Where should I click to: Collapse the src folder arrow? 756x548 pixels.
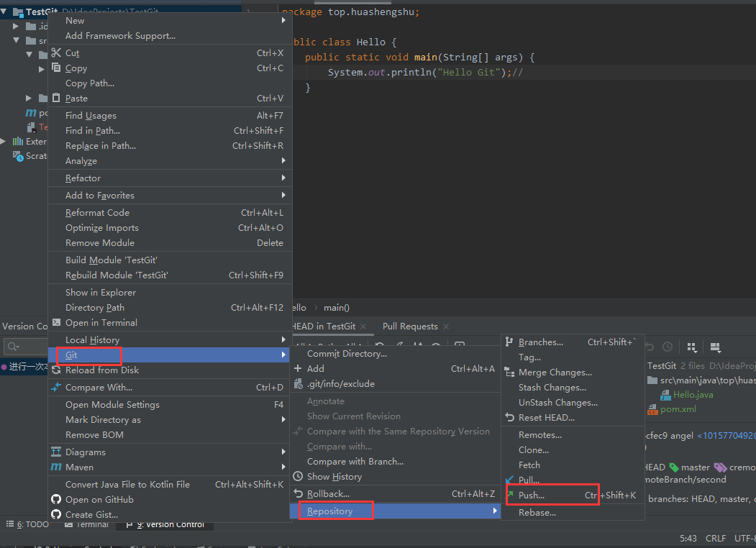17,40
